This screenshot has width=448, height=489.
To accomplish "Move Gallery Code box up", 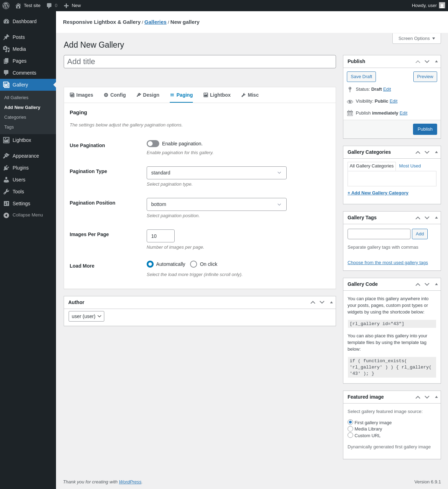I will click(418, 284).
